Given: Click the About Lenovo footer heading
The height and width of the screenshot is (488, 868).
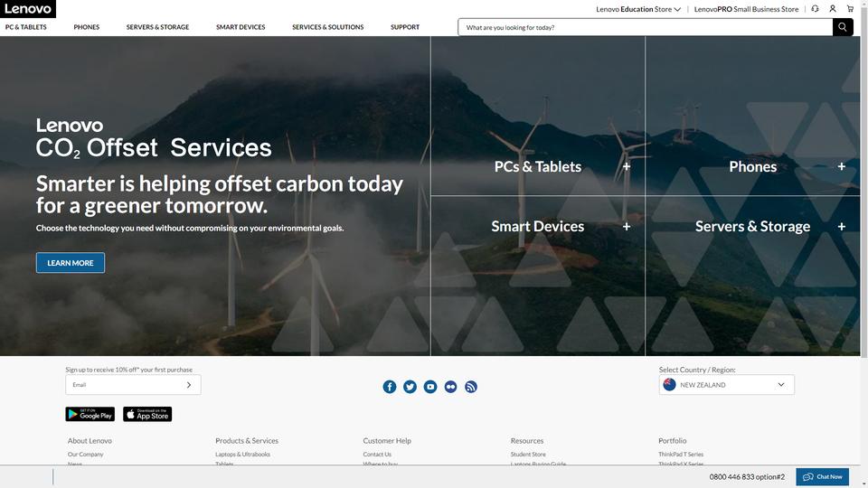Looking at the screenshot, I should coord(90,441).
